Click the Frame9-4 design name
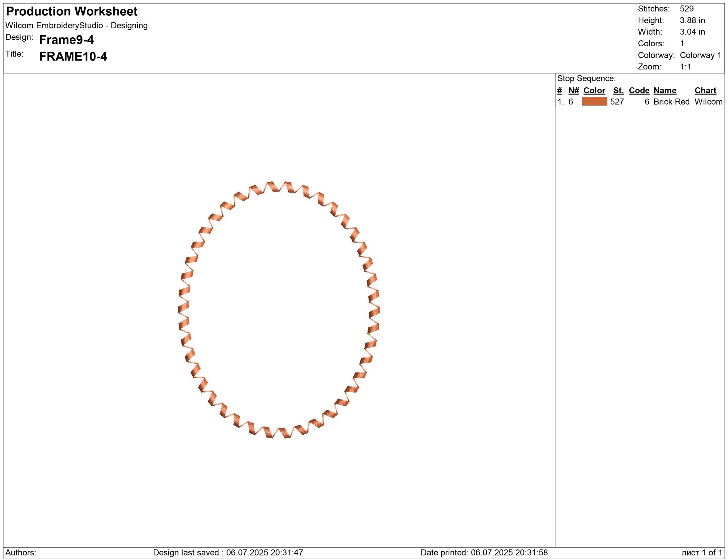The width and height of the screenshot is (728, 560). point(66,40)
